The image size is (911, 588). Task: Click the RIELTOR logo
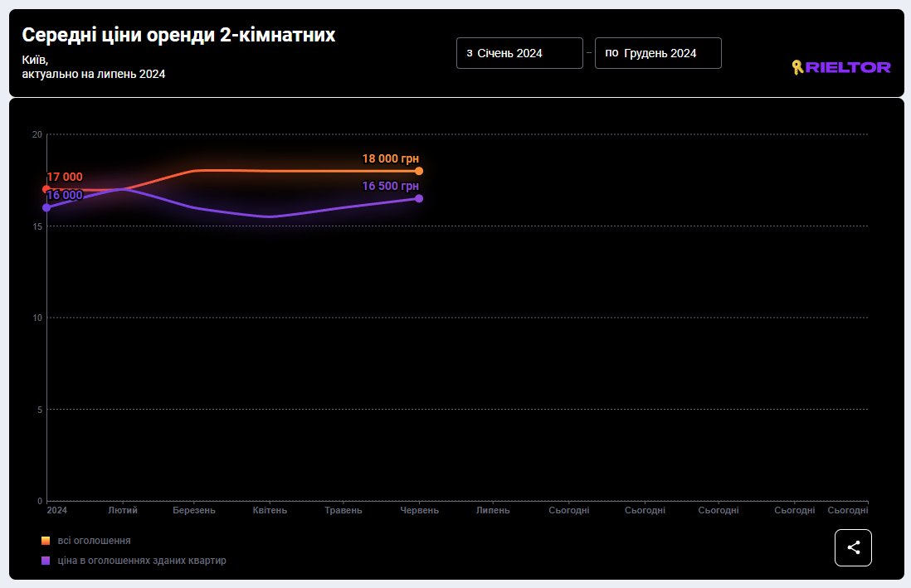point(841,67)
